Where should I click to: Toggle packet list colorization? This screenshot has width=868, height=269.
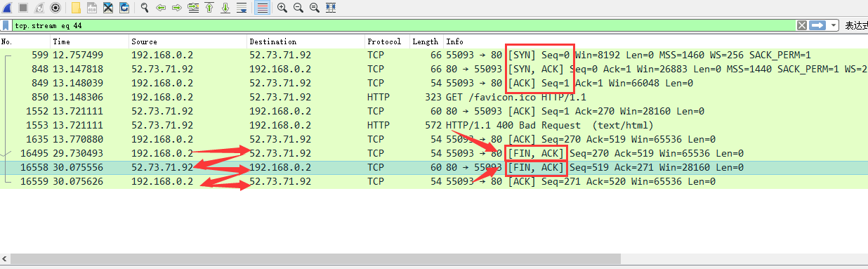tap(262, 8)
